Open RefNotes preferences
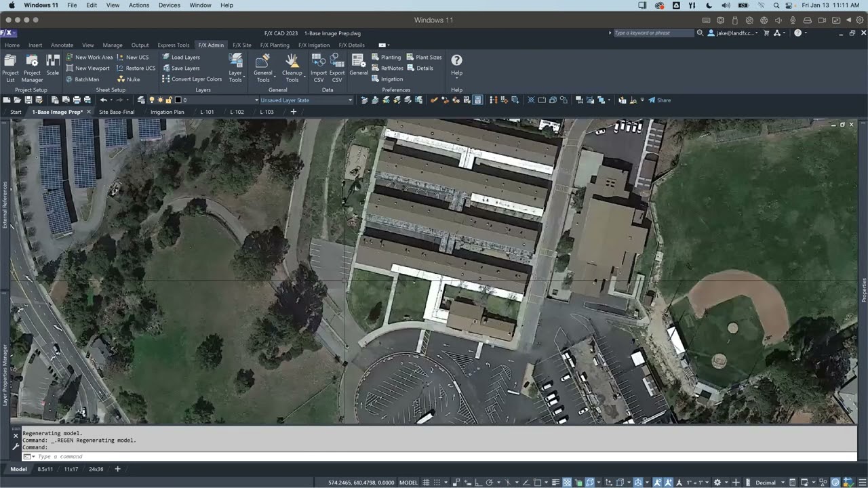Viewport: 868px width, 488px height. (x=388, y=68)
